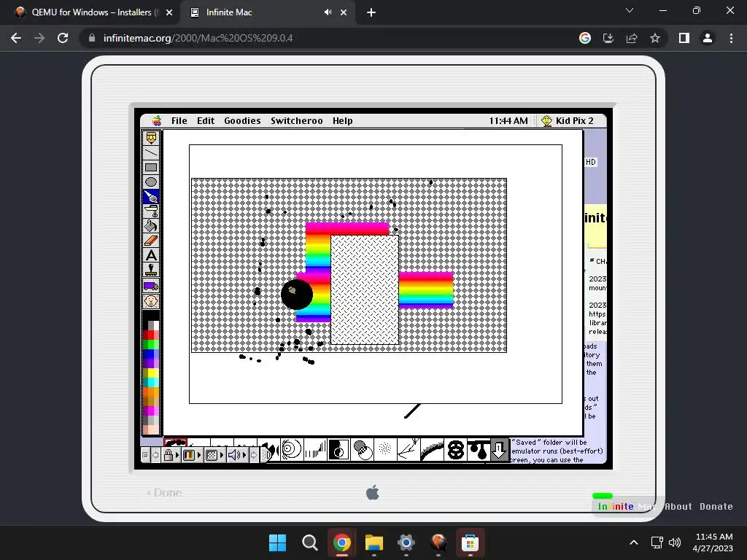Open the Help menu
747x560 pixels.
[x=343, y=121]
